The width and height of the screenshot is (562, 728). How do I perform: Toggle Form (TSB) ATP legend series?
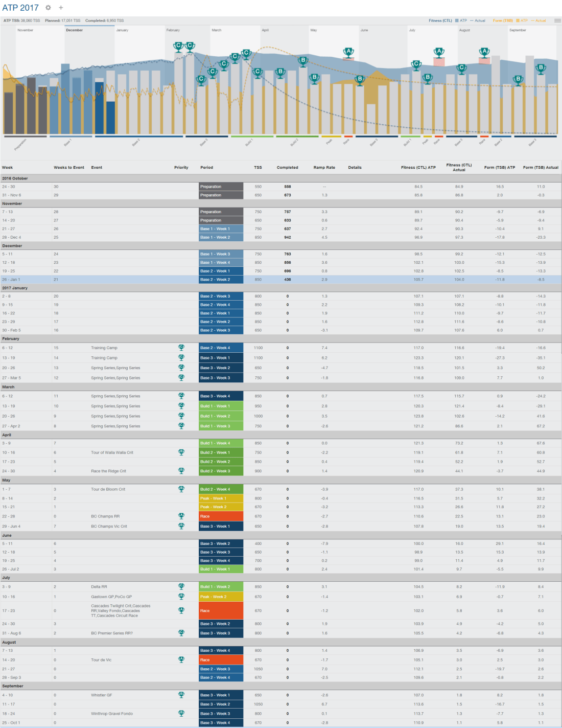click(x=521, y=21)
